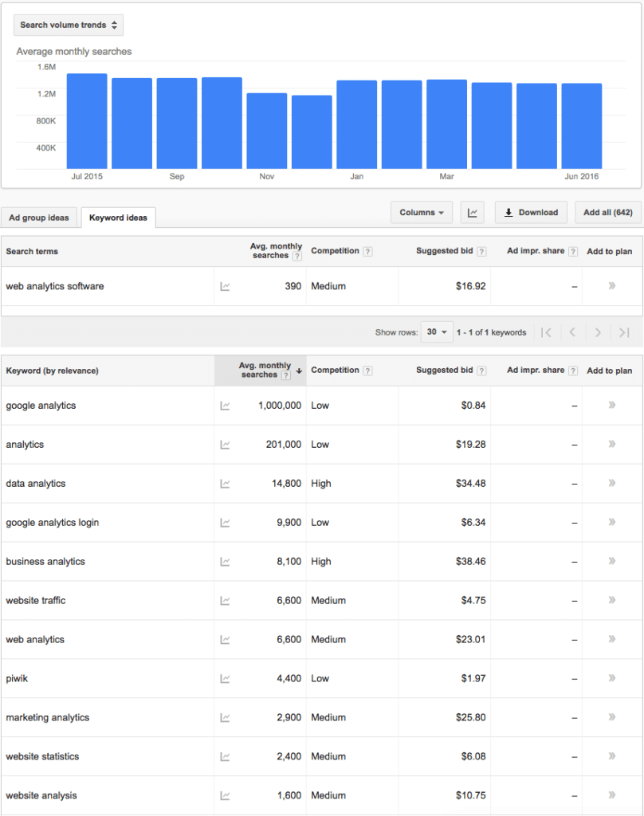Image resolution: width=644 pixels, height=816 pixels.
Task: Select the Nov bar in search trends chart
Action: click(x=266, y=131)
